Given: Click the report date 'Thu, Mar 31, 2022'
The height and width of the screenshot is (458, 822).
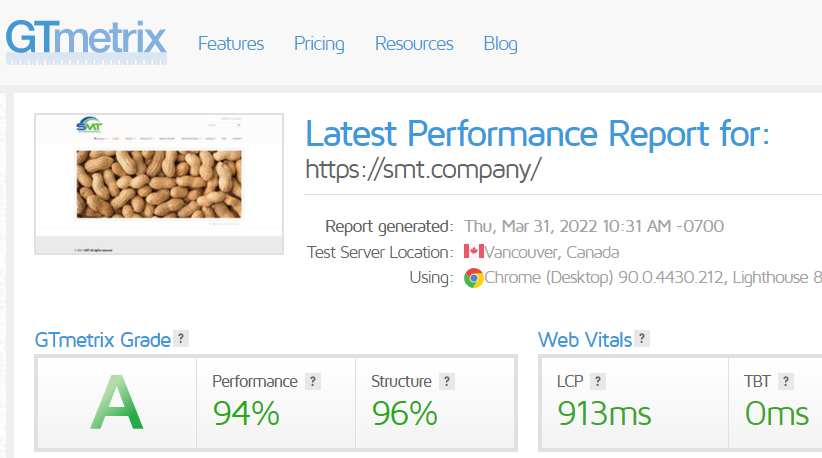Looking at the screenshot, I should (531, 226).
